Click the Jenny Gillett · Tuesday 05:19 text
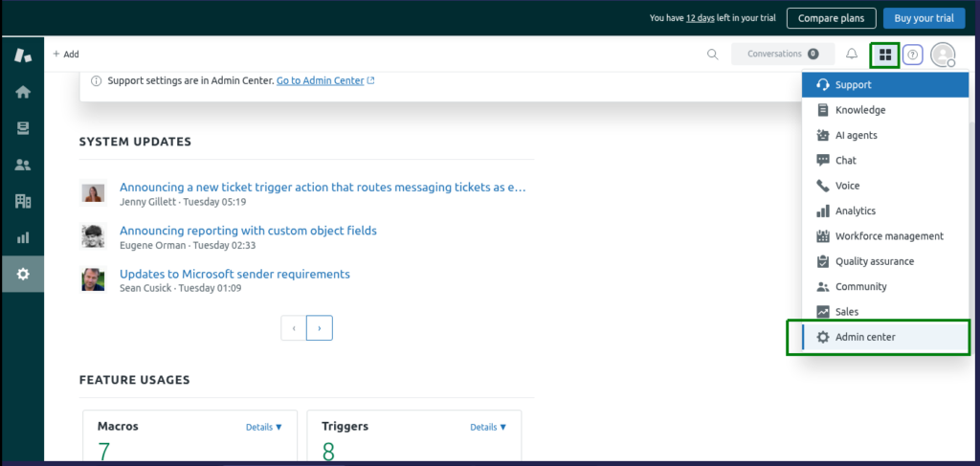 (x=183, y=202)
